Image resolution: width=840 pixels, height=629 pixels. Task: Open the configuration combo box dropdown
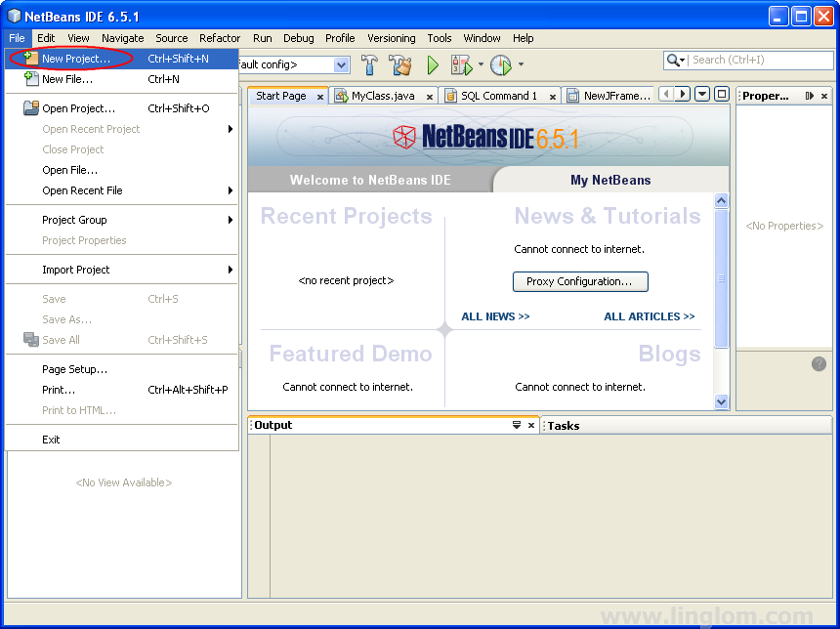pyautogui.click(x=341, y=64)
